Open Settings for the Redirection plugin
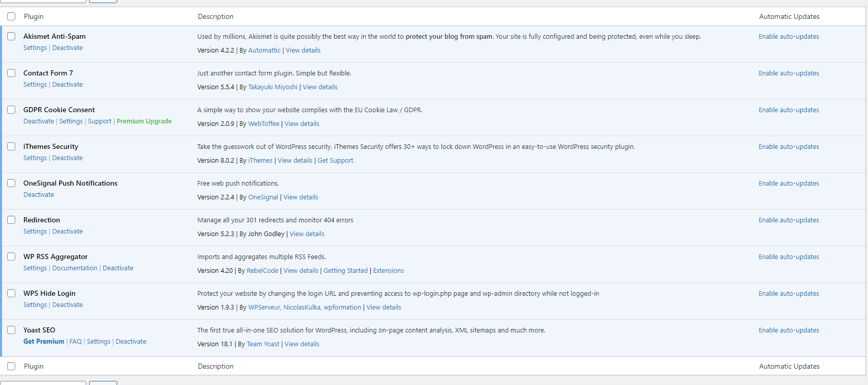Screen dimensions: 868x385 [x=35, y=232]
